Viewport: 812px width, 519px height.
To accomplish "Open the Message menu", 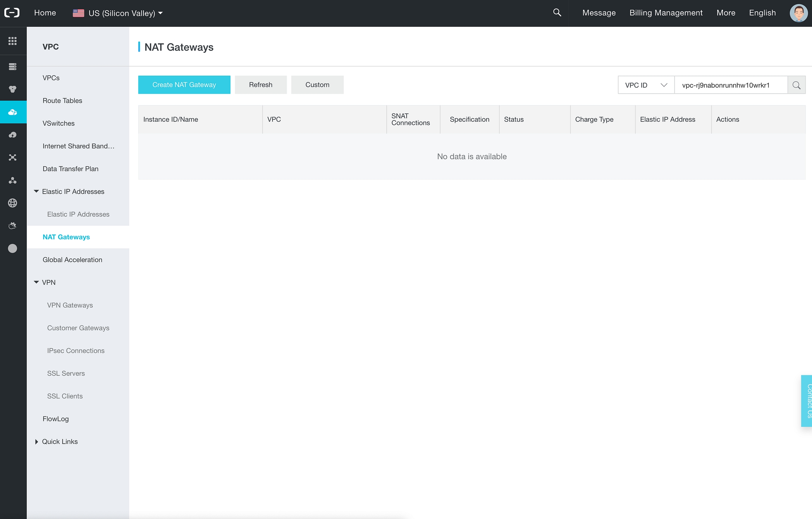I will [x=599, y=13].
